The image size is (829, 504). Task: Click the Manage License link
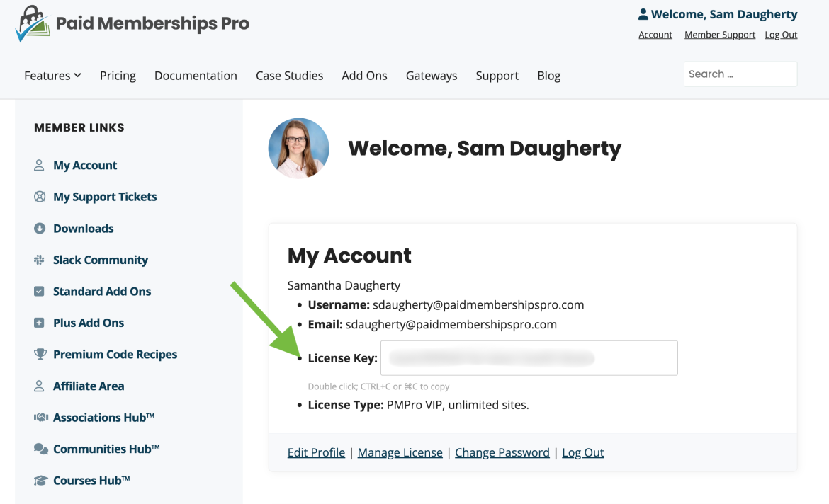pyautogui.click(x=400, y=452)
